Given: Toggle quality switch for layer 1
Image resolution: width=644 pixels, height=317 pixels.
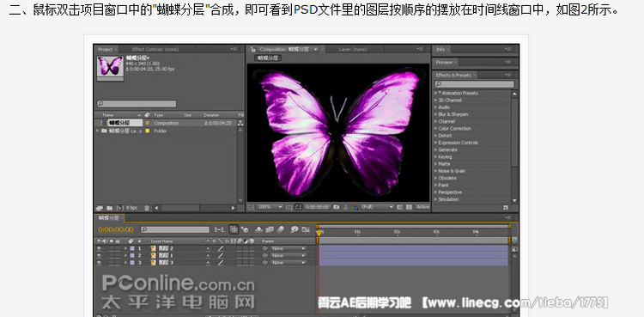Looking at the screenshot, I should [x=221, y=248].
